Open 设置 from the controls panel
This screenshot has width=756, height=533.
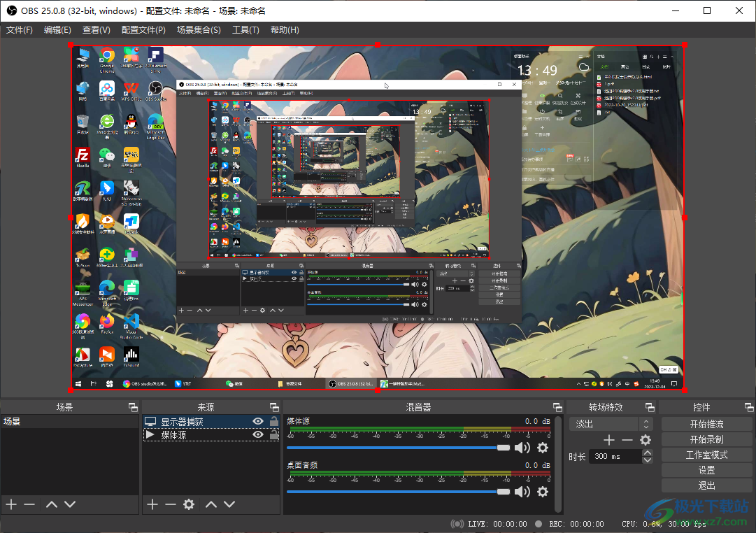click(707, 470)
